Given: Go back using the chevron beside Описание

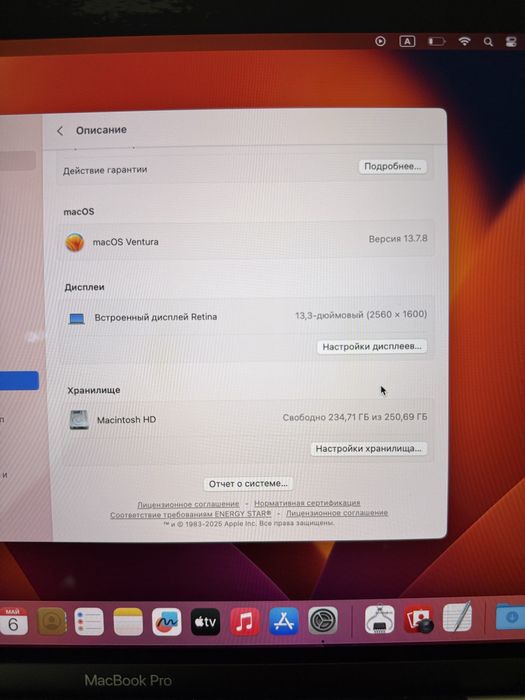Looking at the screenshot, I should 60,131.
